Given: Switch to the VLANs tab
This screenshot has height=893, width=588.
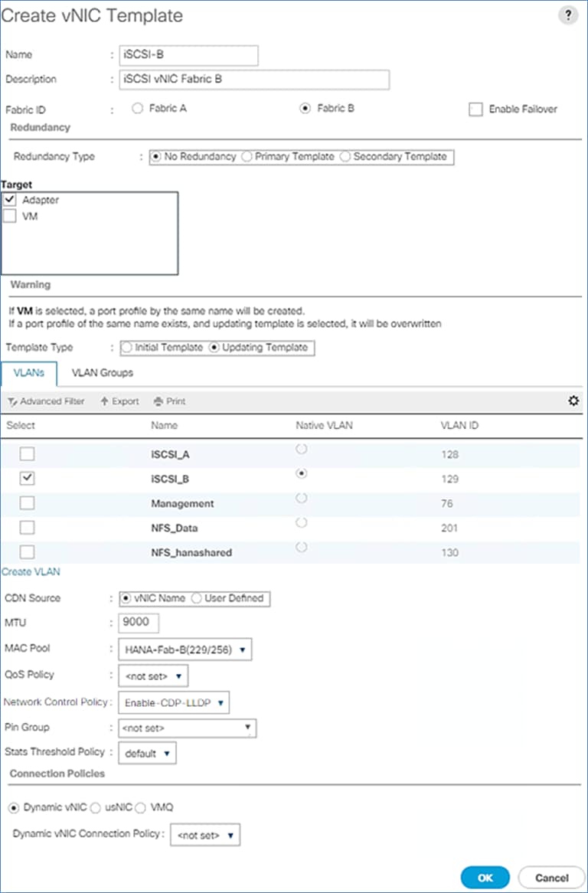Looking at the screenshot, I should coord(28,373).
